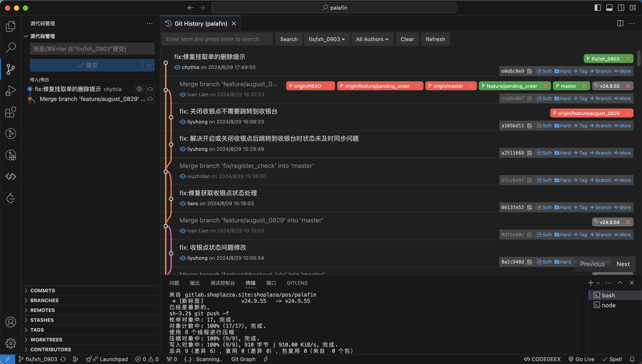The image size is (642, 364).
Task: Toggle eye icon beside lians commit
Action: tap(183, 203)
